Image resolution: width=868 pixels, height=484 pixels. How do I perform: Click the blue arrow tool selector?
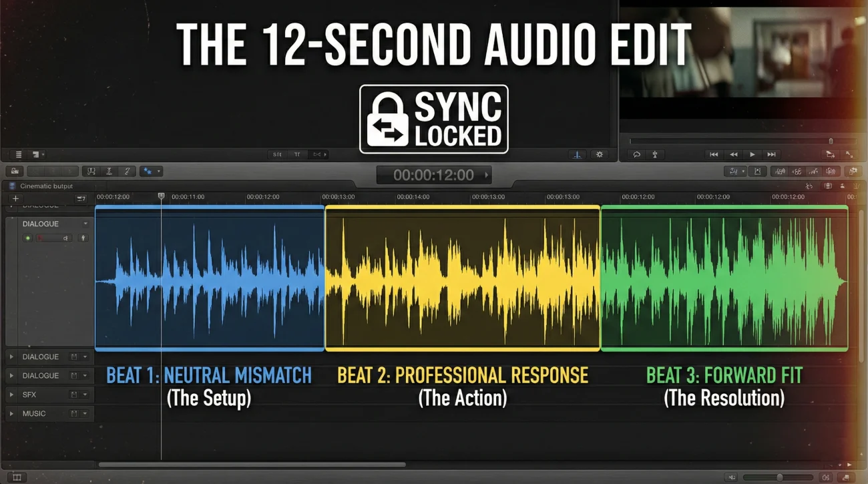146,172
